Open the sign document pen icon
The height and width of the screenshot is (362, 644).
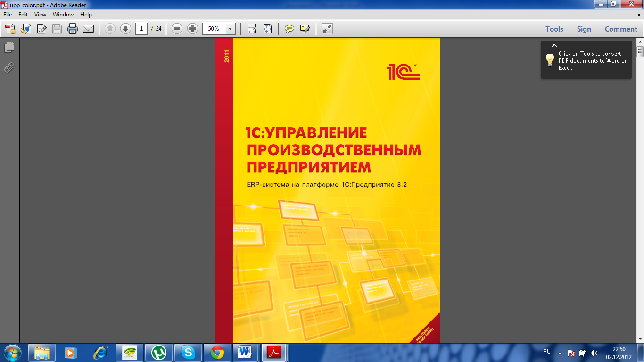click(41, 29)
